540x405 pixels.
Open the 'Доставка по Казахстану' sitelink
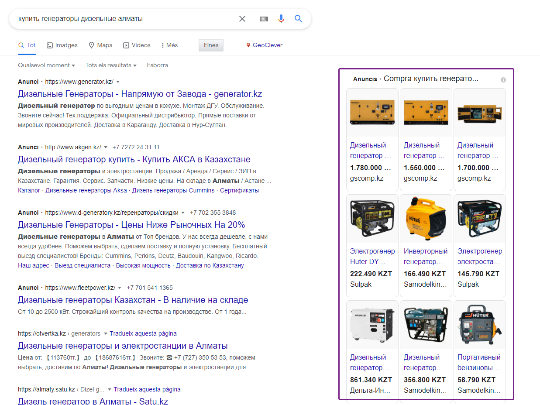pos(210,266)
